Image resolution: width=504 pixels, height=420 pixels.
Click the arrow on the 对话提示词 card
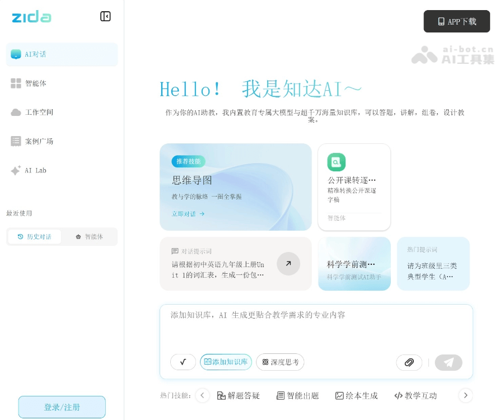coord(288,264)
